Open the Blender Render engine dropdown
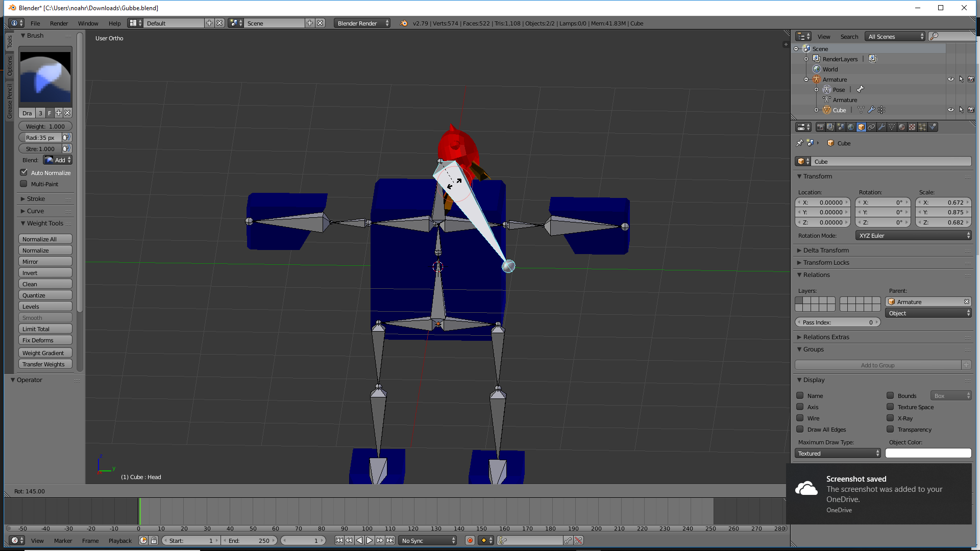Viewport: 980px width, 551px height. (x=362, y=23)
